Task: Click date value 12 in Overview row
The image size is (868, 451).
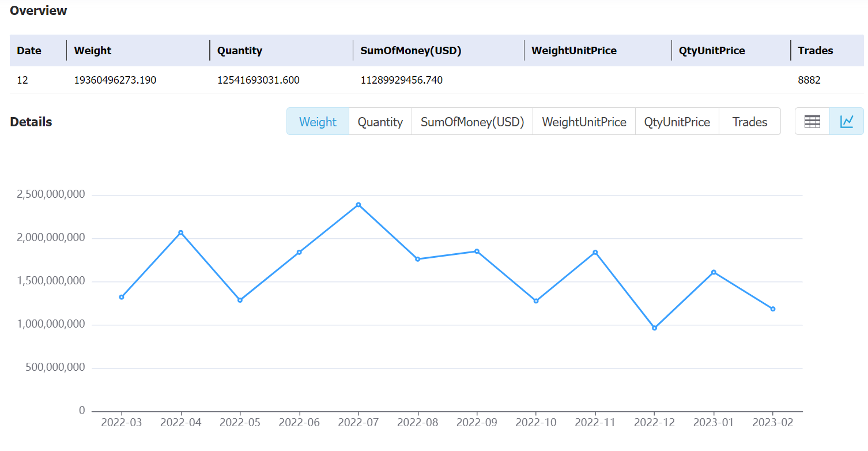Action: pos(22,80)
